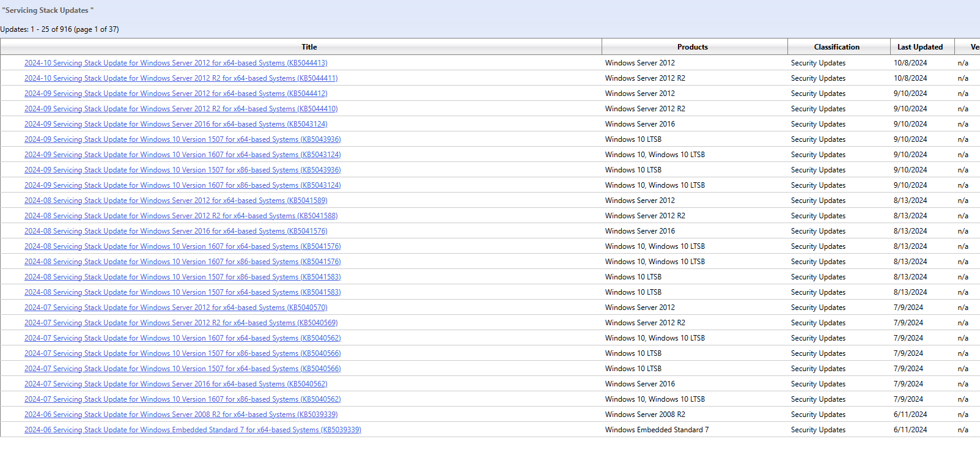The image size is (980, 450).
Task: Open 2024-09 Server 2012 R2 update KB5044410
Action: (181, 109)
